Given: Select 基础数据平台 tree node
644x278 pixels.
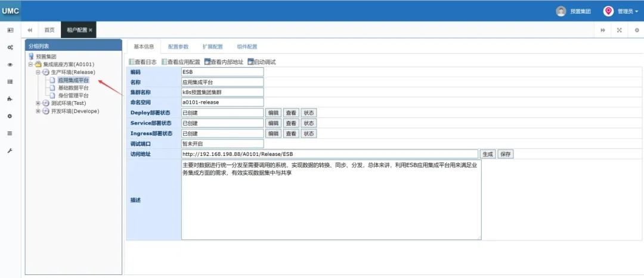Looking at the screenshot, I should click(73, 88).
